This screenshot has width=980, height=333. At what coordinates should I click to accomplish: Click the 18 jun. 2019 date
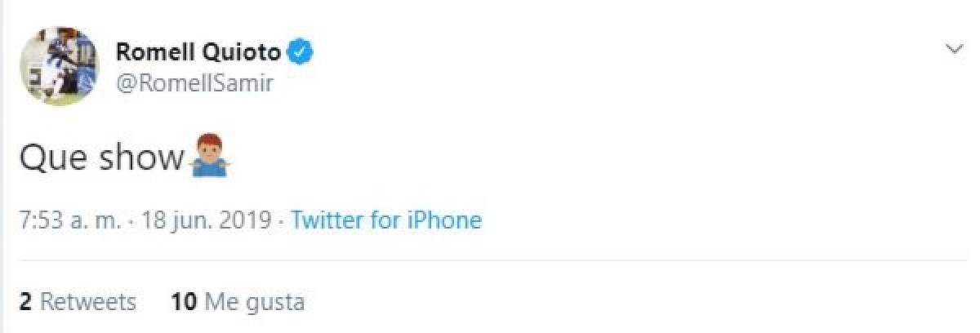(x=205, y=220)
